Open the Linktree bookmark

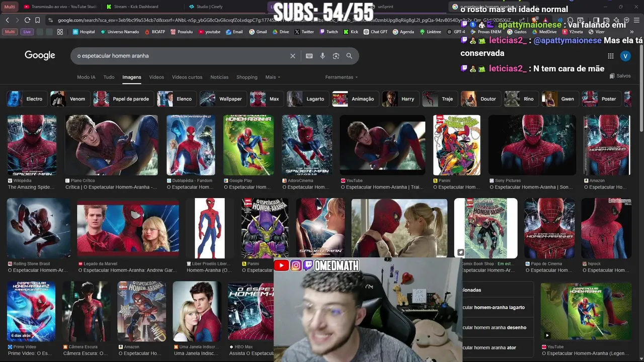[x=430, y=32]
